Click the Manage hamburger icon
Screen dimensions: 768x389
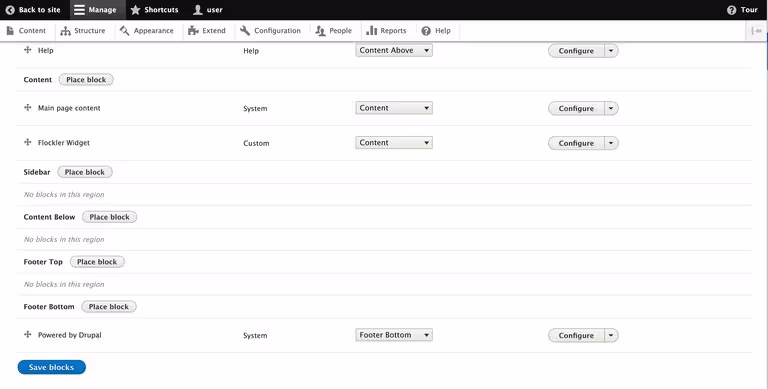pos(79,10)
